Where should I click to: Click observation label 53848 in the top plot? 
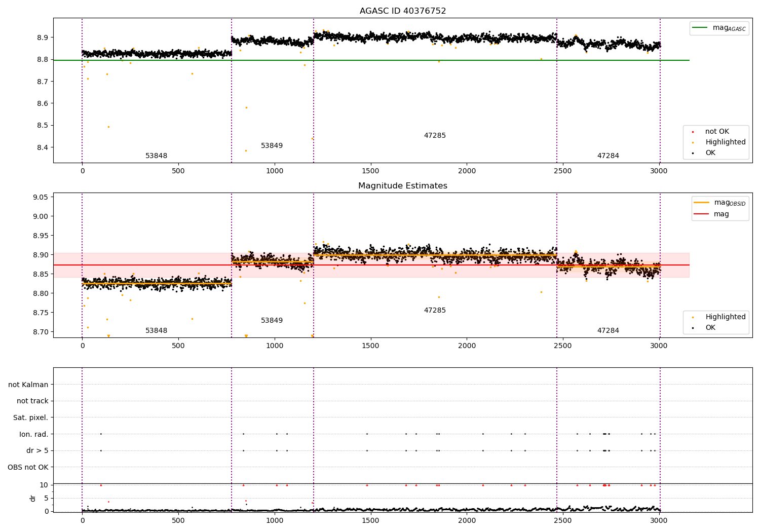156,156
